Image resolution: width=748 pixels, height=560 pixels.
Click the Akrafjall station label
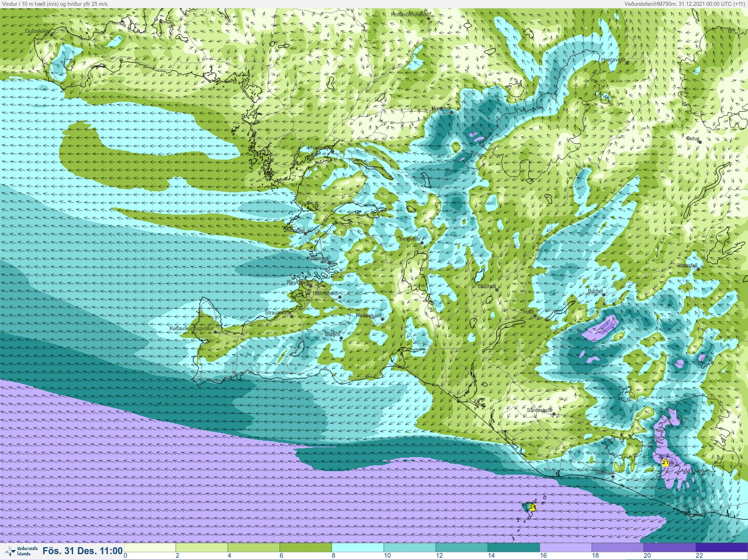296,230
